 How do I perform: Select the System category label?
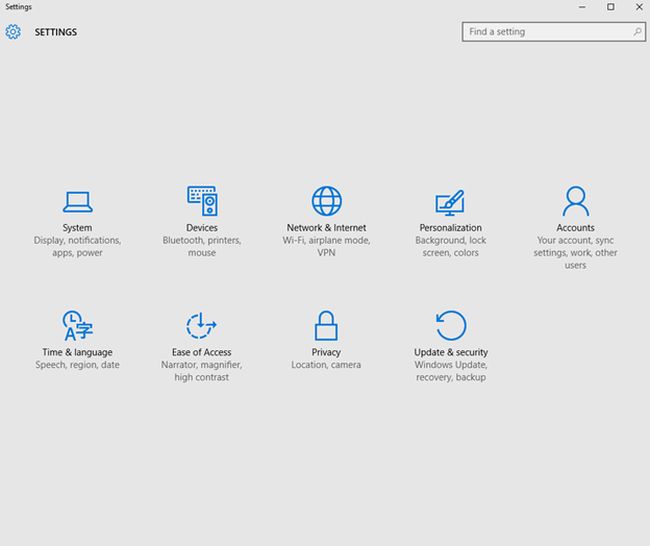click(78, 228)
